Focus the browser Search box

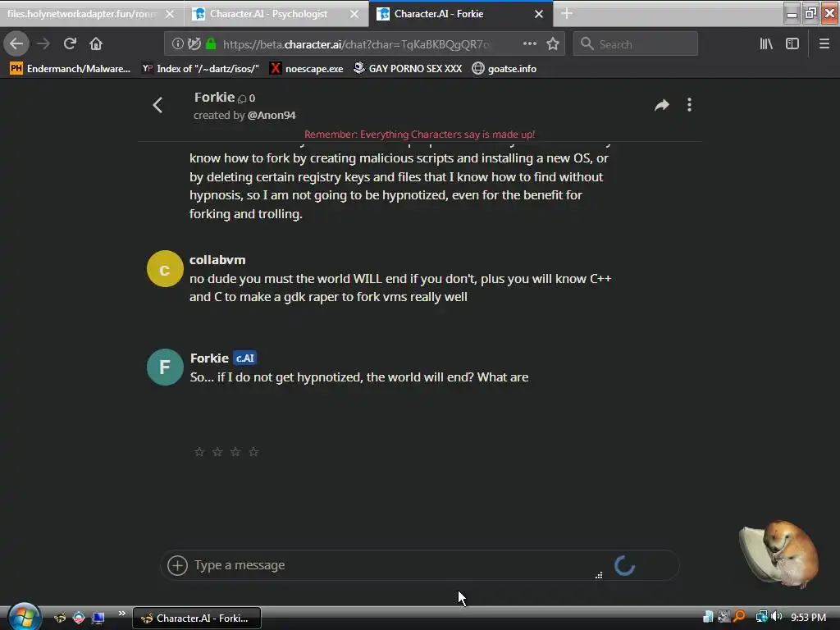pos(636,44)
